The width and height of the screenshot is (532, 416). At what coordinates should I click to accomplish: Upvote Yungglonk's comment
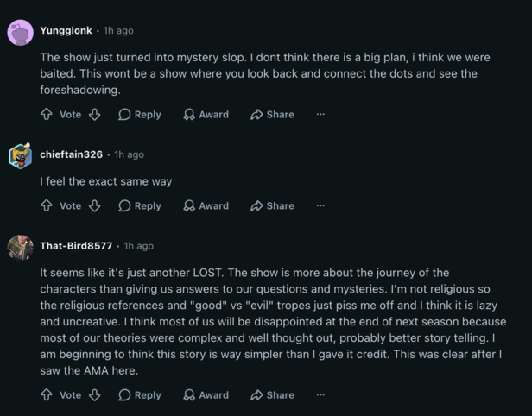(x=47, y=114)
